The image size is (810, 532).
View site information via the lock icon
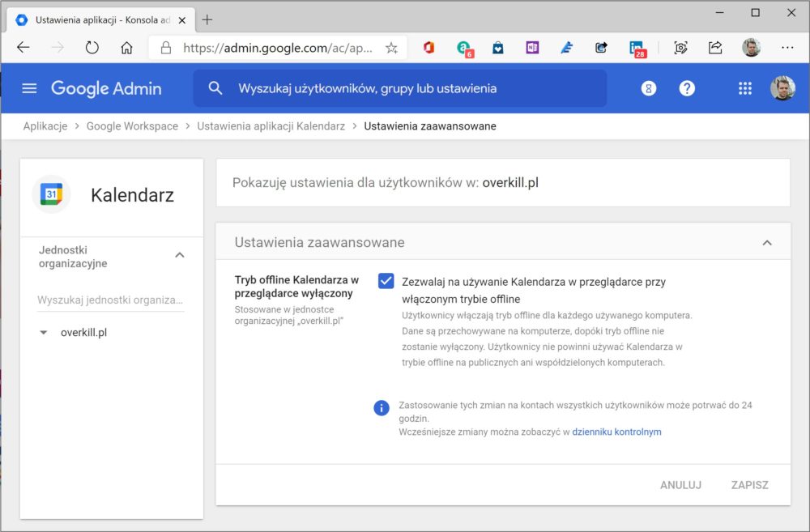pos(166,48)
